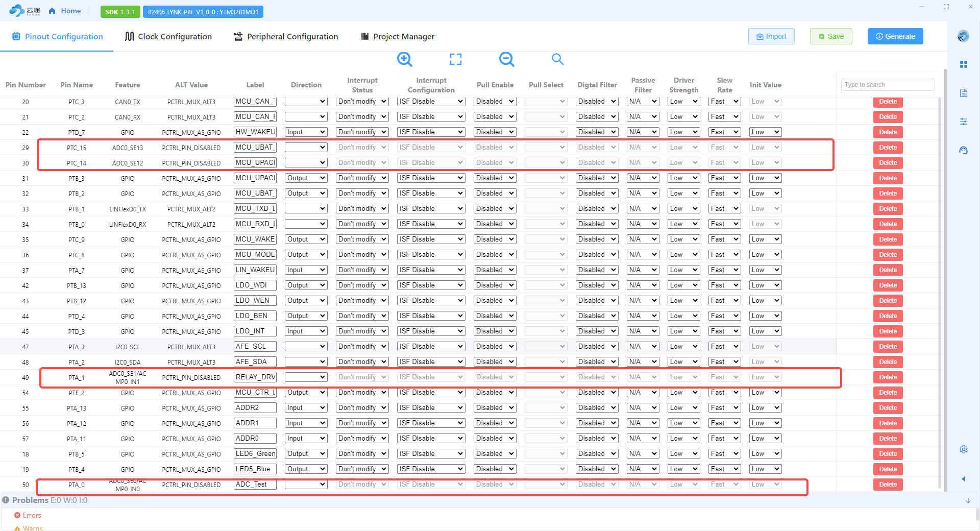Click pin number 57 cell

pyautogui.click(x=26, y=439)
